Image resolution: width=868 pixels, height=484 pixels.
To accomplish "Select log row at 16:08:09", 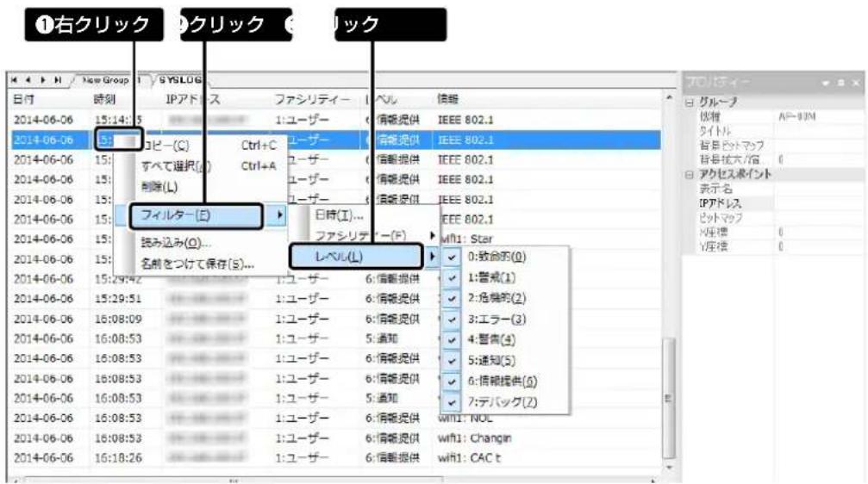I will coord(335,320).
